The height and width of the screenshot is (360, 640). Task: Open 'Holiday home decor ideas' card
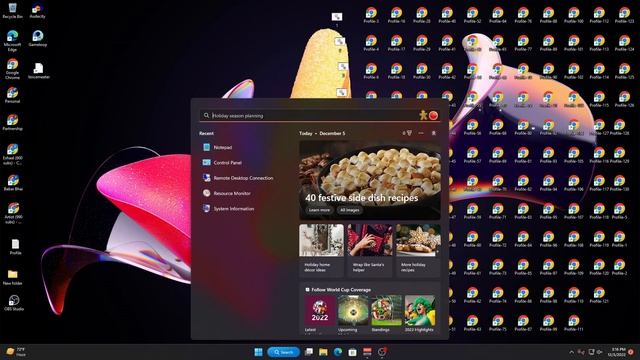321,250
